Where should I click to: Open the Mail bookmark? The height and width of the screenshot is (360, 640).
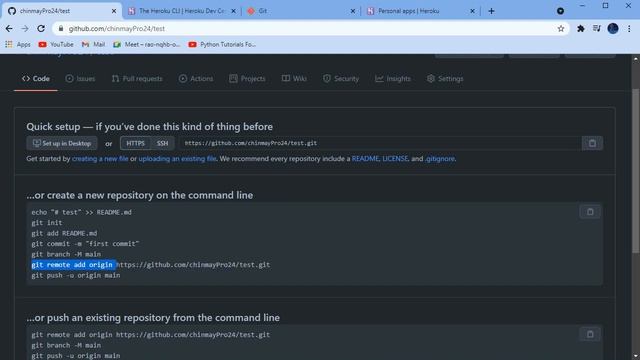(93, 44)
